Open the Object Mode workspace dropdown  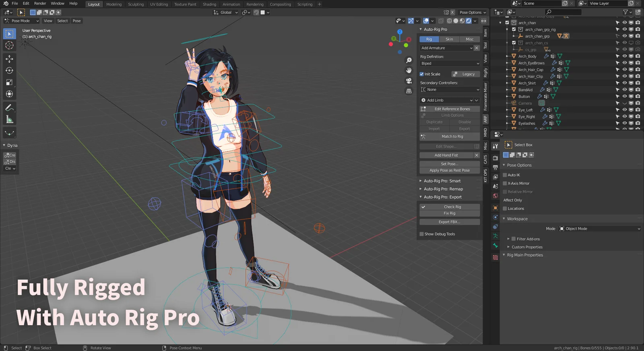[x=599, y=229]
